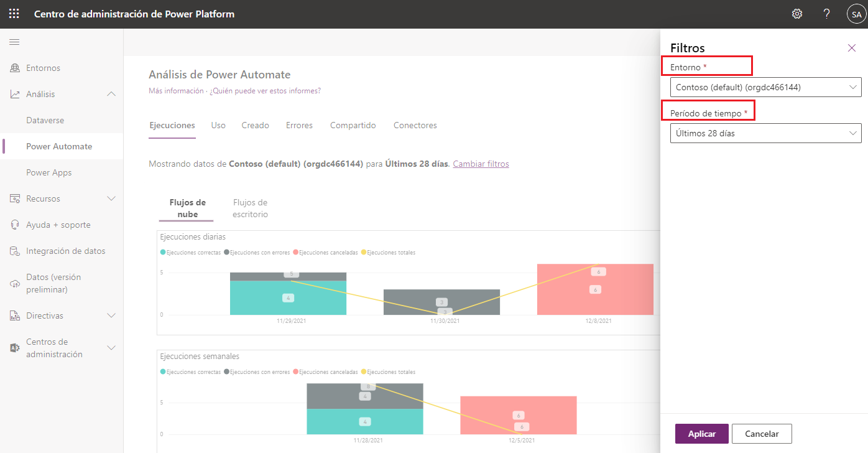This screenshot has width=868, height=453.
Task: Open Ayuda + soporte in sidebar
Action: pos(62,225)
